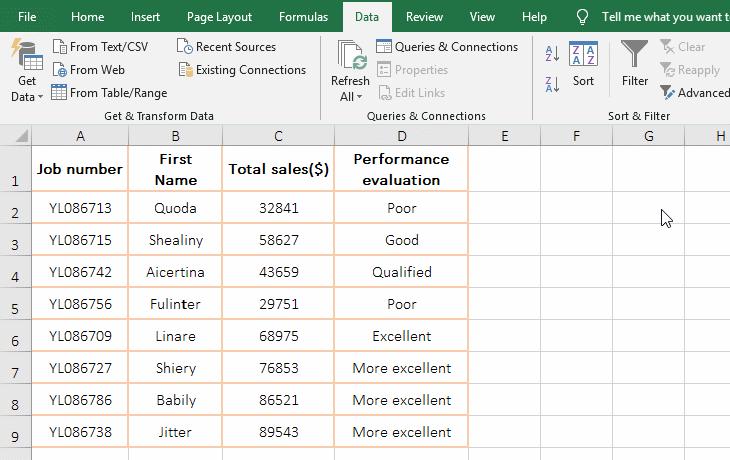The height and width of the screenshot is (460, 730).
Task: Open the Page Layout tab
Action: pos(220,17)
